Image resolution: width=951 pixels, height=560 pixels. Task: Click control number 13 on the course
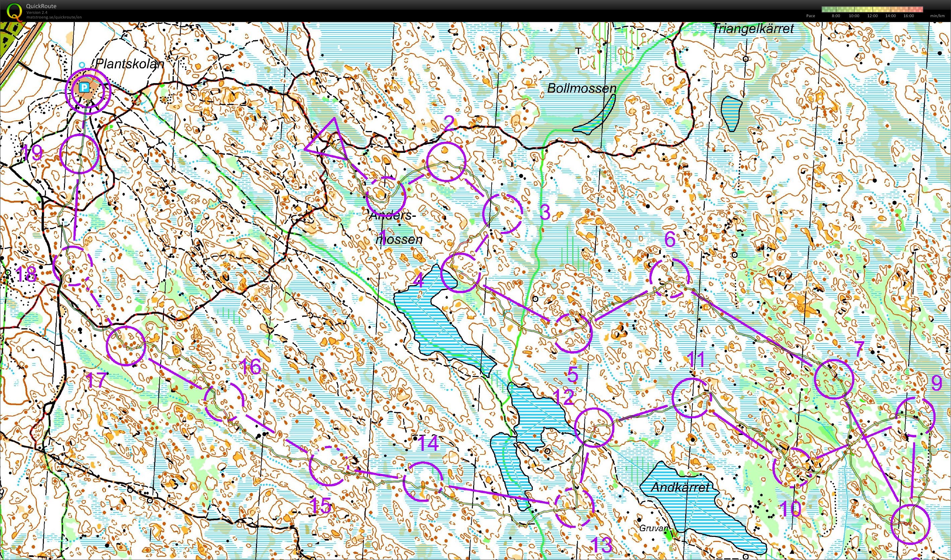tap(601, 545)
